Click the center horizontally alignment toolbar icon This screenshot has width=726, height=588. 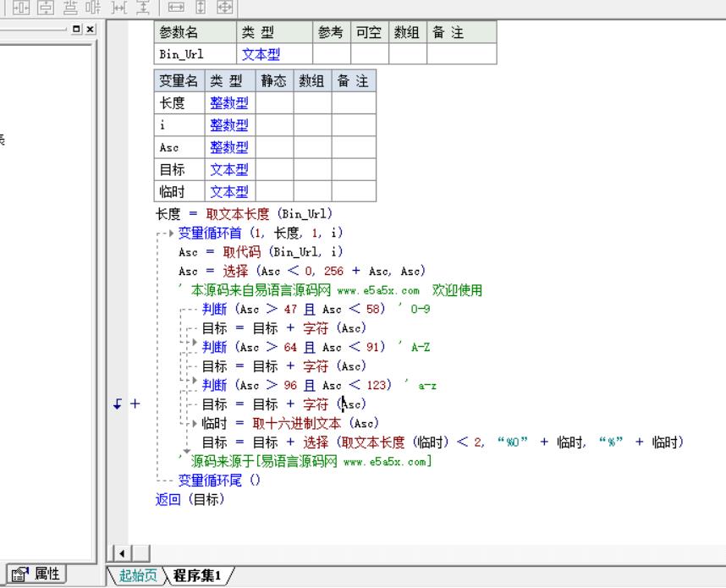pyautogui.click(x=21, y=7)
